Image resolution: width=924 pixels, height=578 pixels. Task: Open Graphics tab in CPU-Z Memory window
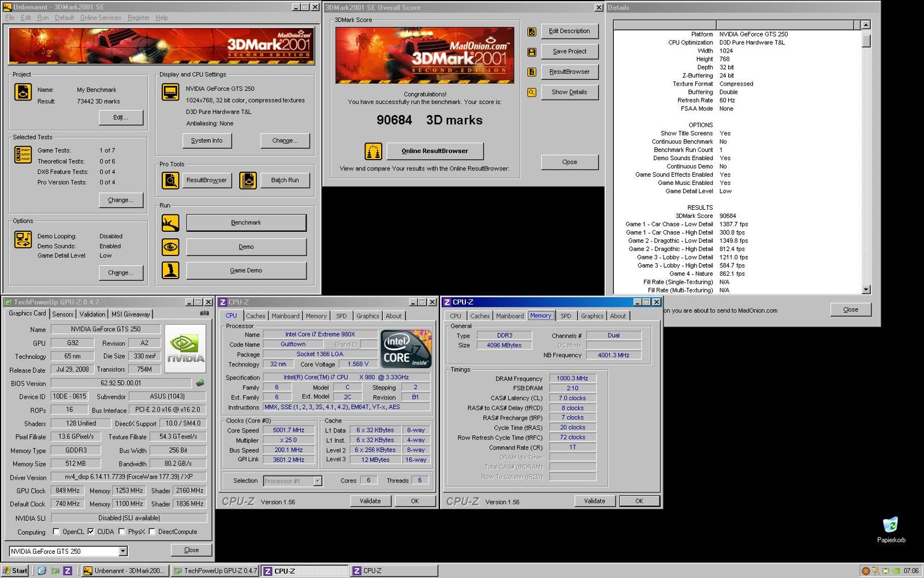tap(592, 316)
